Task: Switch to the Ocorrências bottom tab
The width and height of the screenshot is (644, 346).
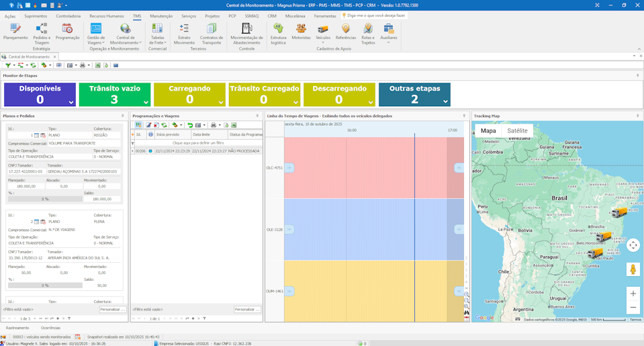Action: (x=50, y=328)
